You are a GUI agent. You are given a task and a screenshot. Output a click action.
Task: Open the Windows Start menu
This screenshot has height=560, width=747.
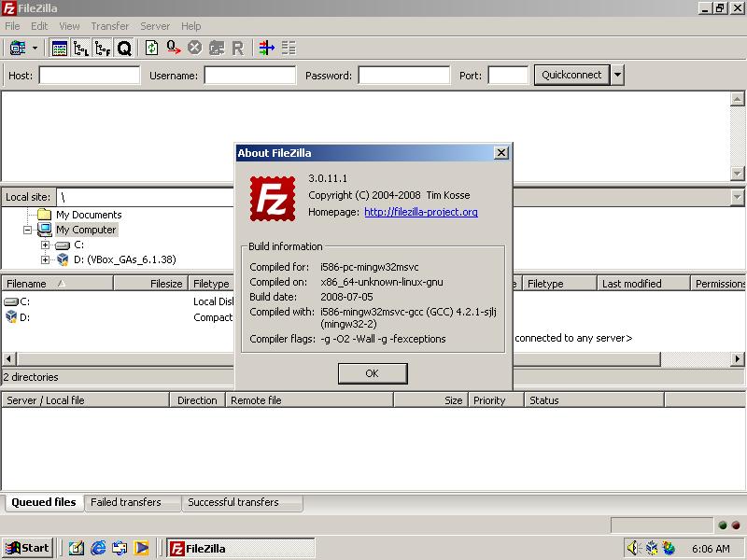(28, 548)
